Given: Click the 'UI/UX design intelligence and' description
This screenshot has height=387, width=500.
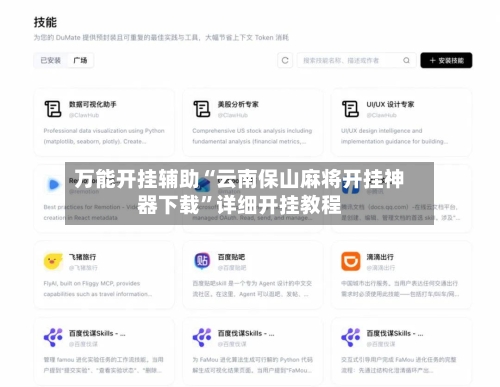Looking at the screenshot, I should [x=395, y=136].
